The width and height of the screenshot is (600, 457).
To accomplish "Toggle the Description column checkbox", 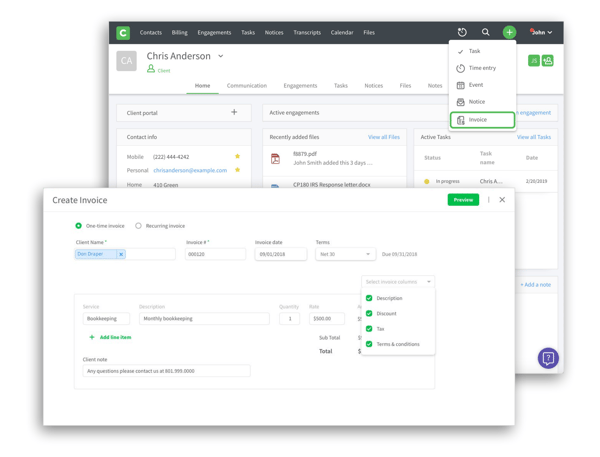I will click(369, 298).
